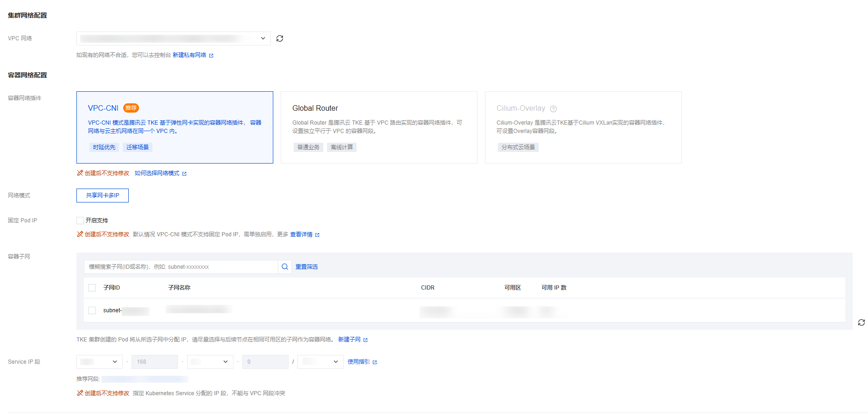
Task: Click external link icon after 新建私有网络
Action: click(x=211, y=56)
